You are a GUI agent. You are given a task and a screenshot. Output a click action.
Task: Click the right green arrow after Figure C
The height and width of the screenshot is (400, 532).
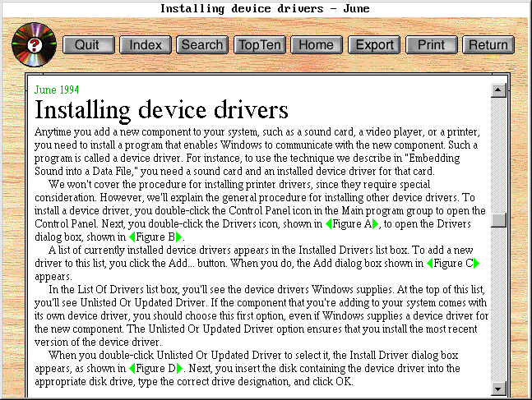coord(476,264)
